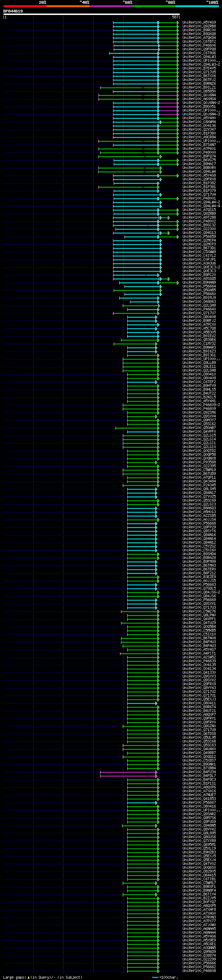Viewport: 222px width, 980px height.
Task: Open the last hit UniRef100_P46608
Action: [199, 971]
